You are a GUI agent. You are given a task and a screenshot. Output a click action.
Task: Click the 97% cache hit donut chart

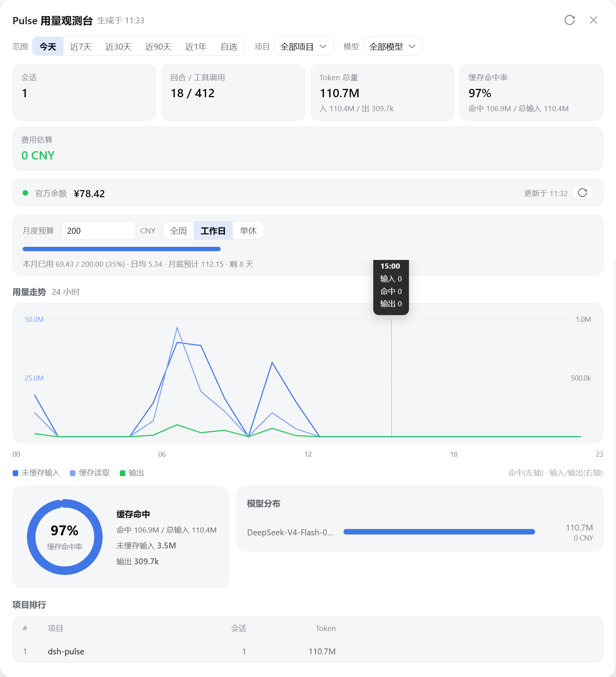tap(65, 537)
